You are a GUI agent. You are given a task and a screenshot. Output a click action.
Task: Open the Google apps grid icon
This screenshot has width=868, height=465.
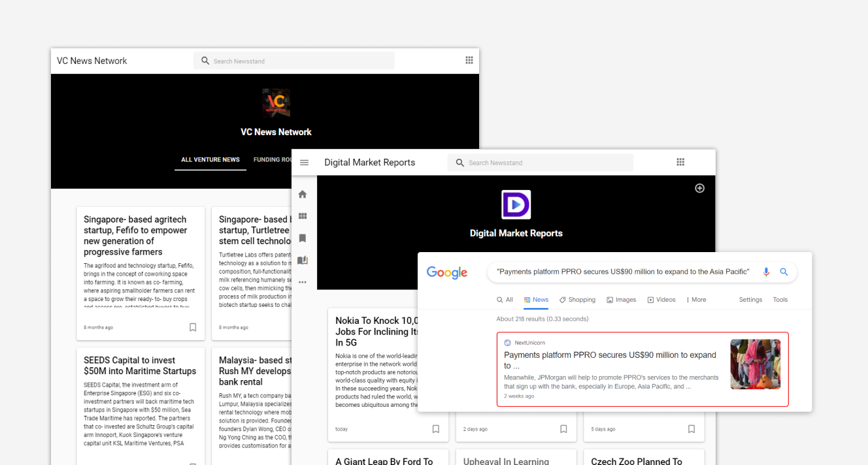680,161
